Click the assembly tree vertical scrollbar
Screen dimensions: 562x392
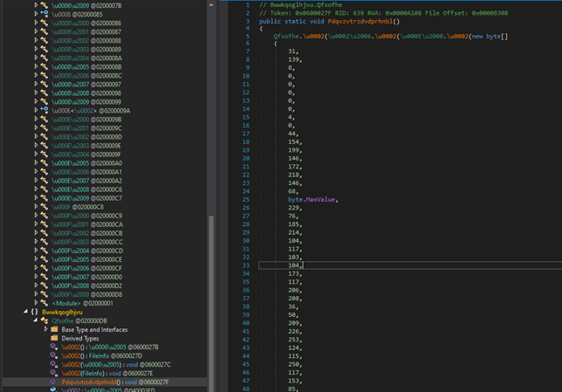coord(210,297)
